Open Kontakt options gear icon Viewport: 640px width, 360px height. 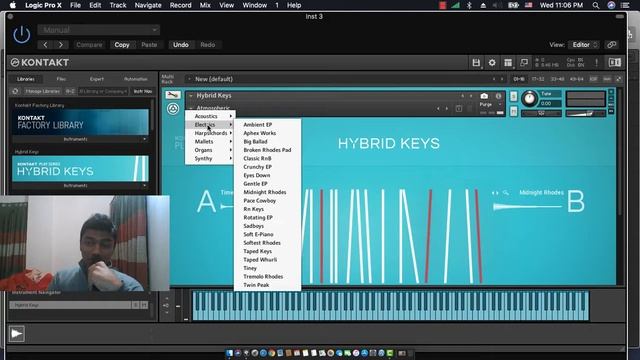coord(492,62)
